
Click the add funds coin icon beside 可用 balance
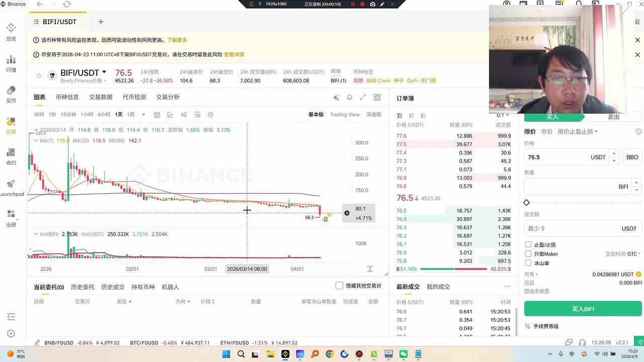639,275
